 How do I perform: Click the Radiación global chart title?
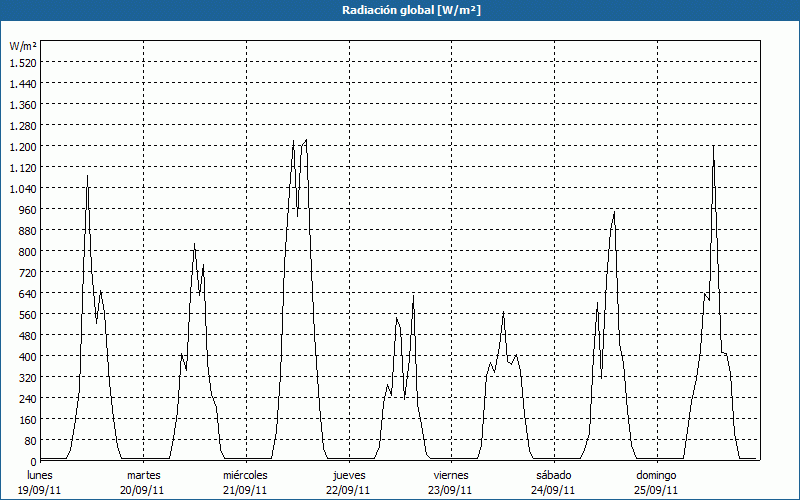[400, 10]
